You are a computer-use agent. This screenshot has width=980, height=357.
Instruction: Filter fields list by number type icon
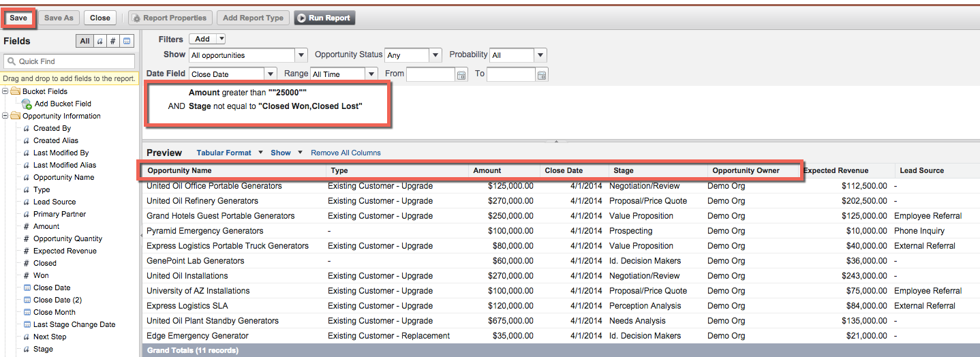[113, 42]
